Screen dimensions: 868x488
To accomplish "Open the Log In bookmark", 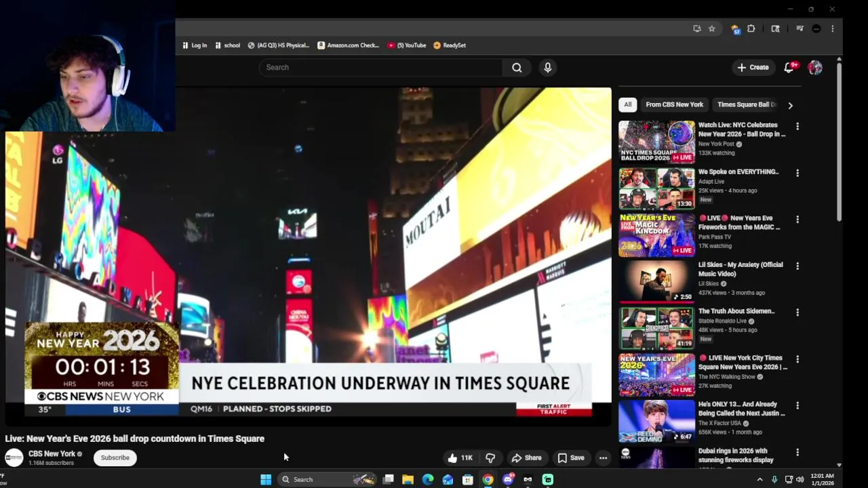I will click(x=195, y=45).
